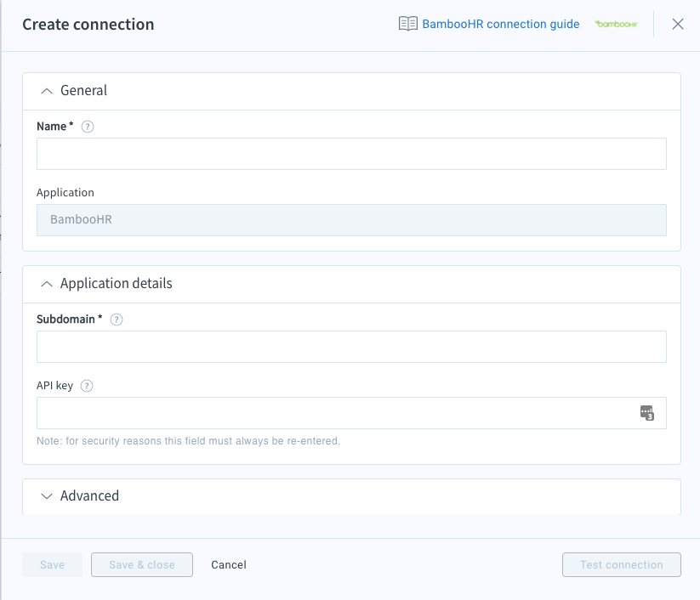Screen dimensions: 700x600
Task: Focus the Name input field
Action: 351,154
